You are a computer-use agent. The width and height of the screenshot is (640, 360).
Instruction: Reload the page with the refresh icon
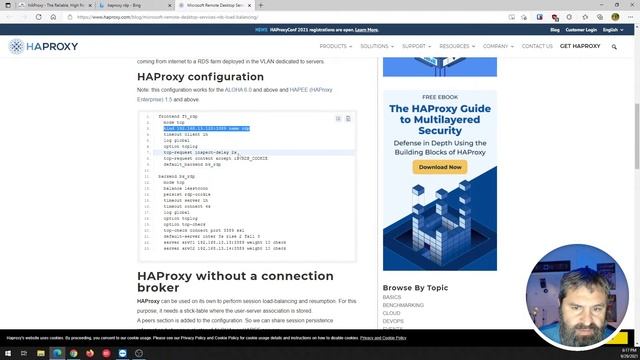(38, 17)
